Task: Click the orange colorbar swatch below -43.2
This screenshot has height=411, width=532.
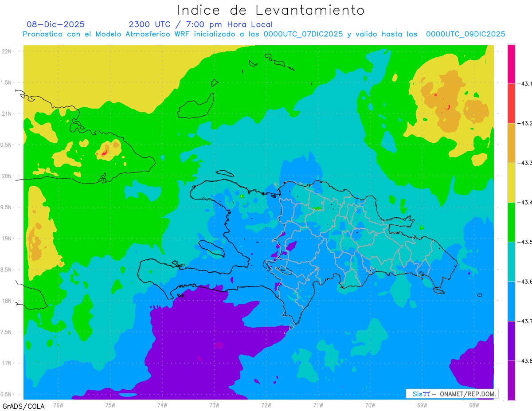Action: [x=511, y=143]
